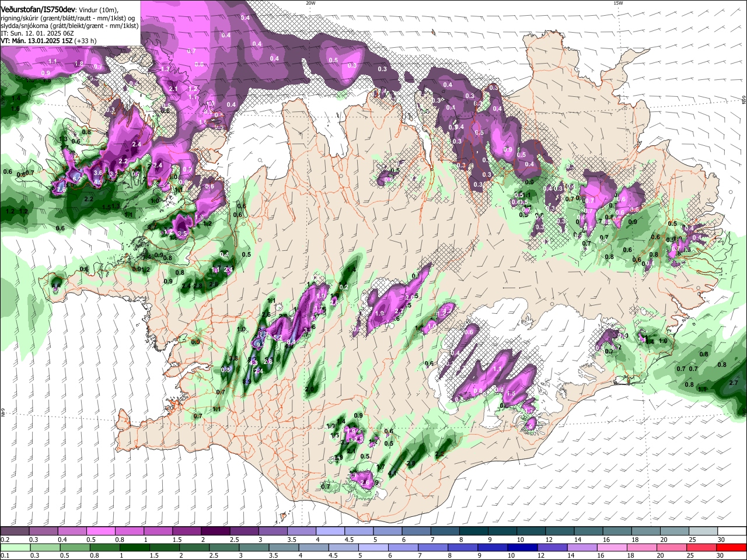747x560 pixels.
Task: Click the "VT: Mán. 13.01.2025 15Z" valid-time text
Action: [x=37, y=41]
